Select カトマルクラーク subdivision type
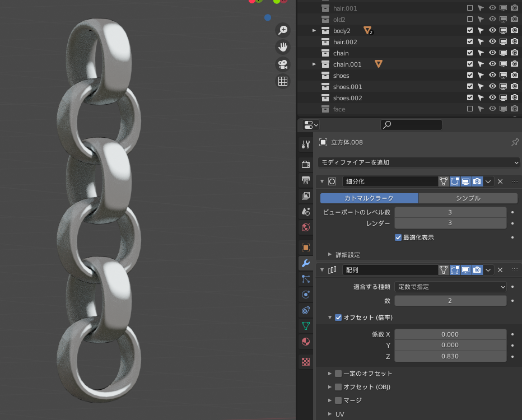The image size is (522, 420). tap(369, 198)
